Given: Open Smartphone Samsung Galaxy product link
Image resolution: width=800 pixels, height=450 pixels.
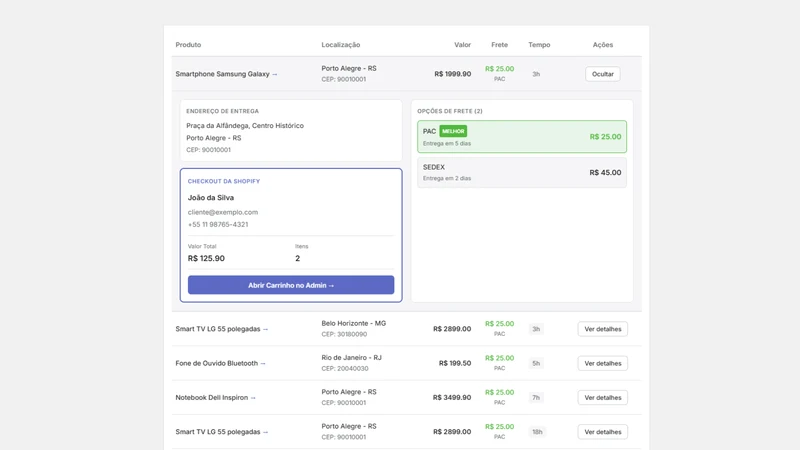Looking at the screenshot, I should pyautogui.click(x=227, y=74).
